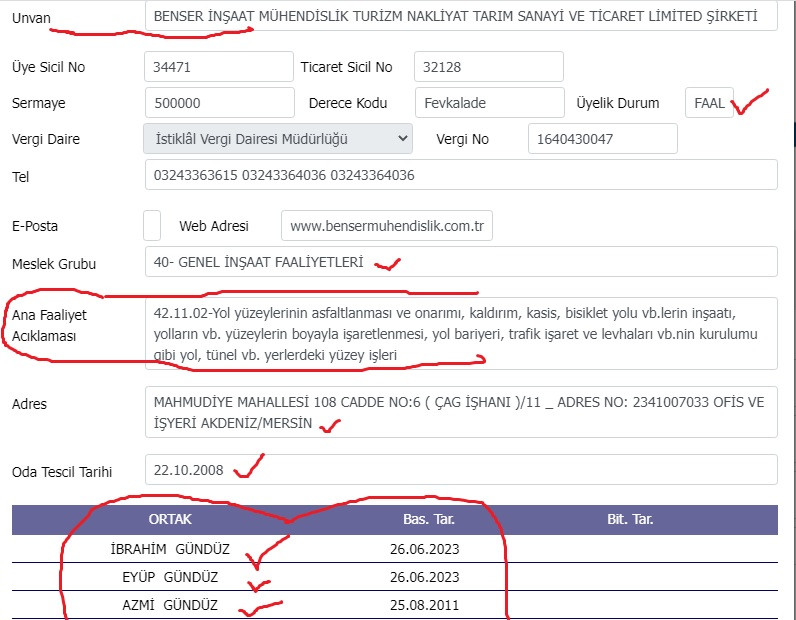Viewport: 796px width, 620px height.
Task: Click the Üyelik Durum field FAAL
Action: (709, 103)
